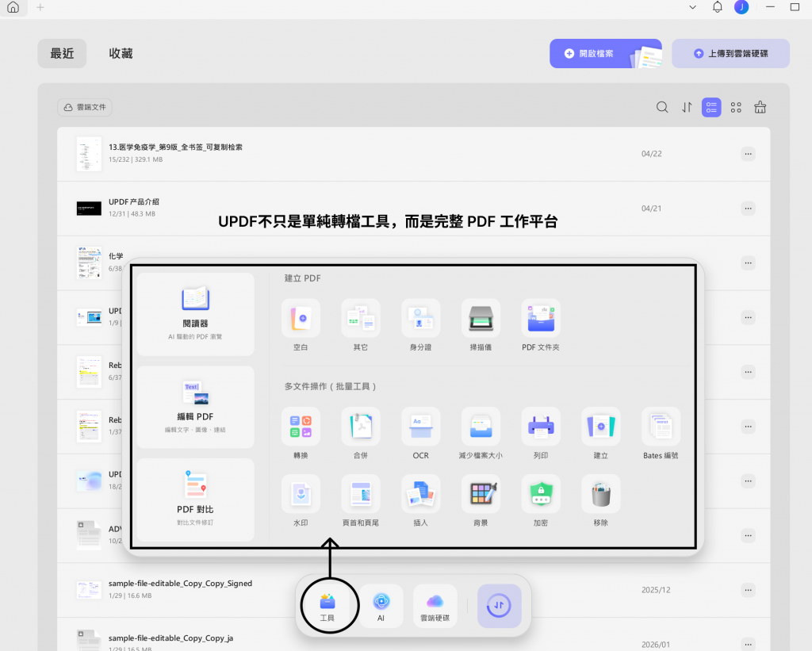Click thumbnail of 化学 document
Screen dimensions: 812x651
click(89, 262)
